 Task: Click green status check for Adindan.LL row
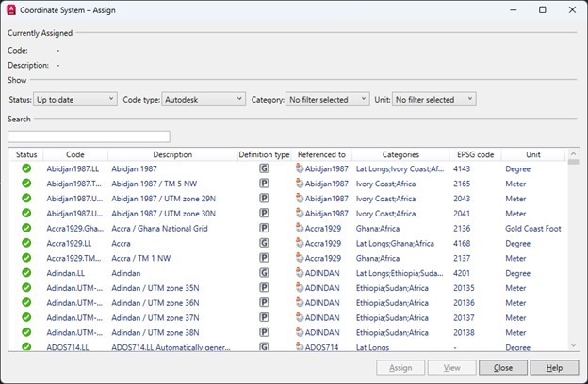pyautogui.click(x=26, y=273)
